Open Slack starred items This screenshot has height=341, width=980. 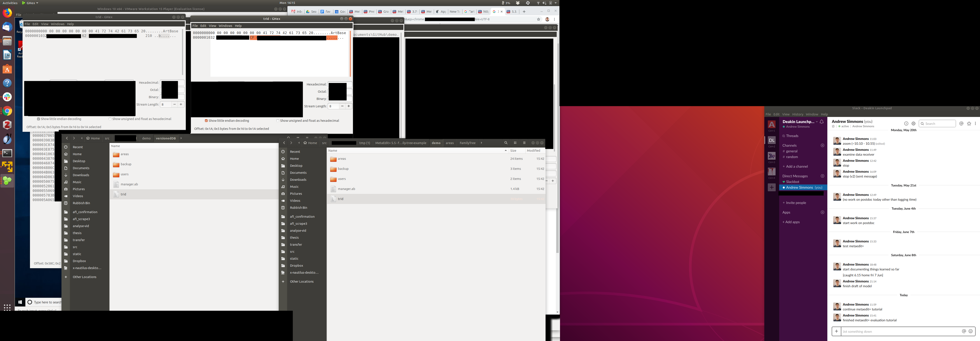(x=969, y=124)
